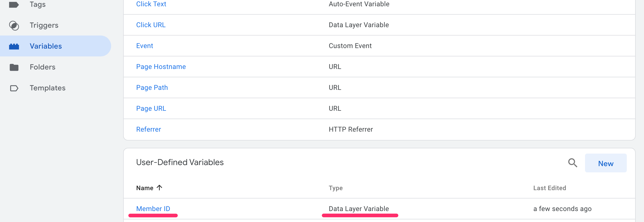Open the Page Hostname variable
Viewport: 644px width, 222px height.
click(161, 67)
